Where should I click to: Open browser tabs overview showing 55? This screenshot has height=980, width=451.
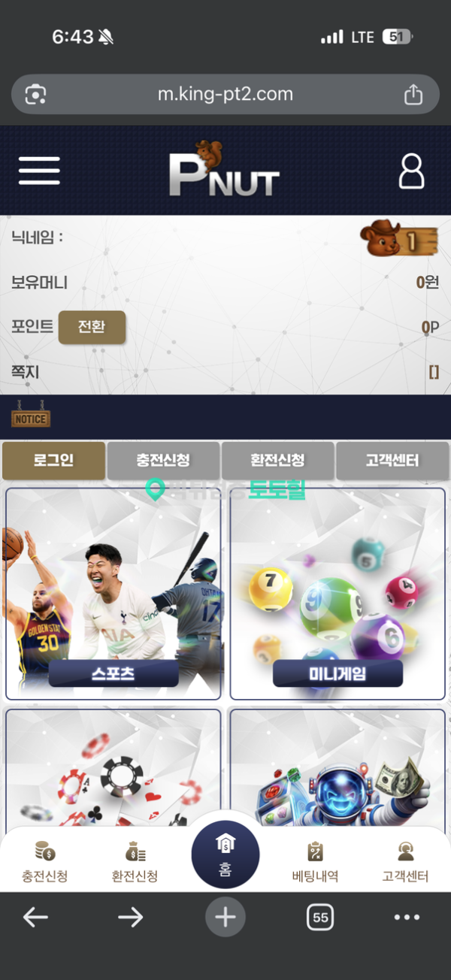tap(321, 917)
